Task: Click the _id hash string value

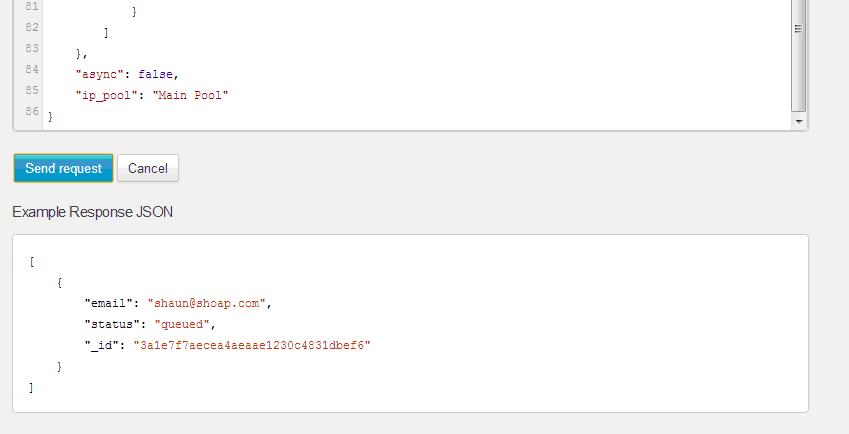Action: 252,345
